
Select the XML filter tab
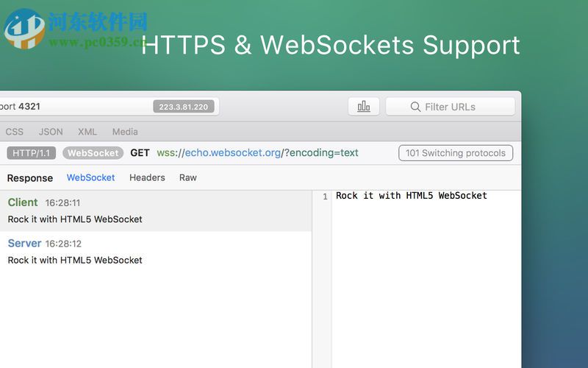87,132
